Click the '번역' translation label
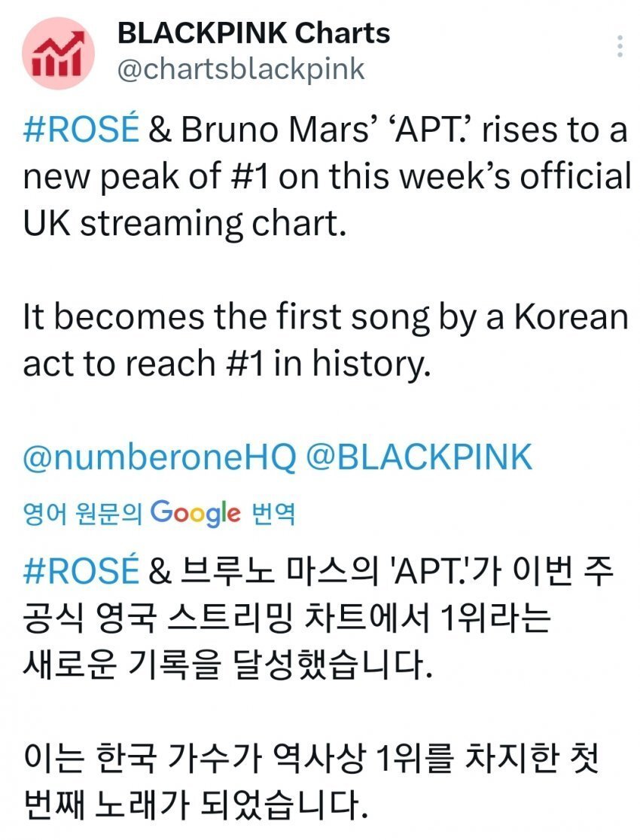The image size is (640, 840). [271, 514]
